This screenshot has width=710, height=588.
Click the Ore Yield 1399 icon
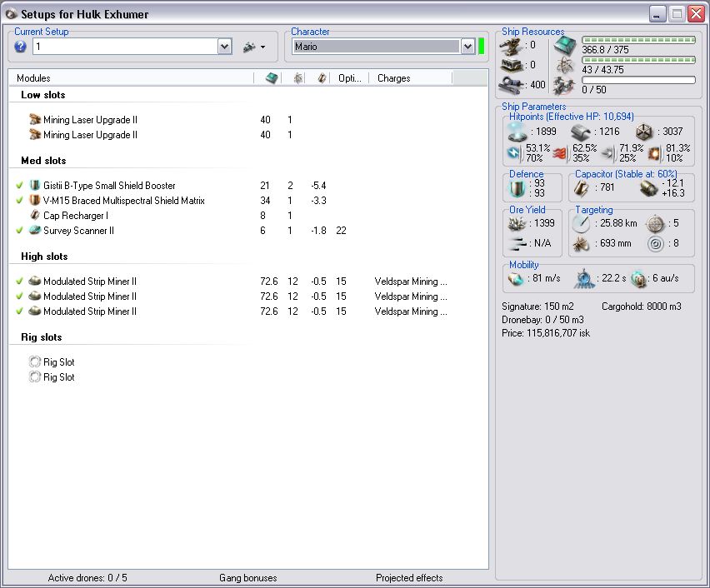point(517,223)
